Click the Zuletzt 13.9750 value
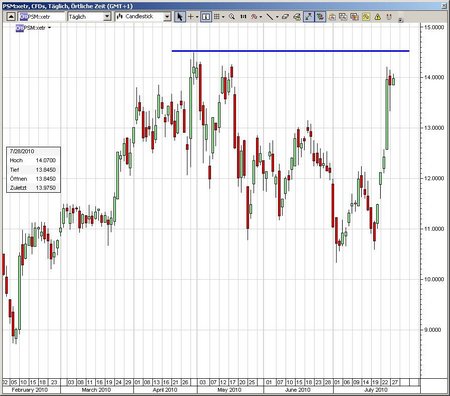The height and width of the screenshot is (396, 450). click(x=46, y=188)
